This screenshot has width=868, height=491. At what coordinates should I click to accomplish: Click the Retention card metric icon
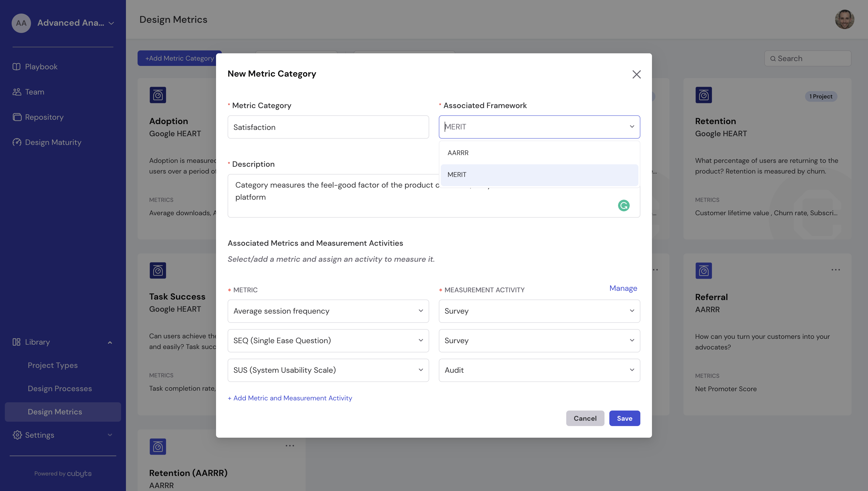[704, 95]
